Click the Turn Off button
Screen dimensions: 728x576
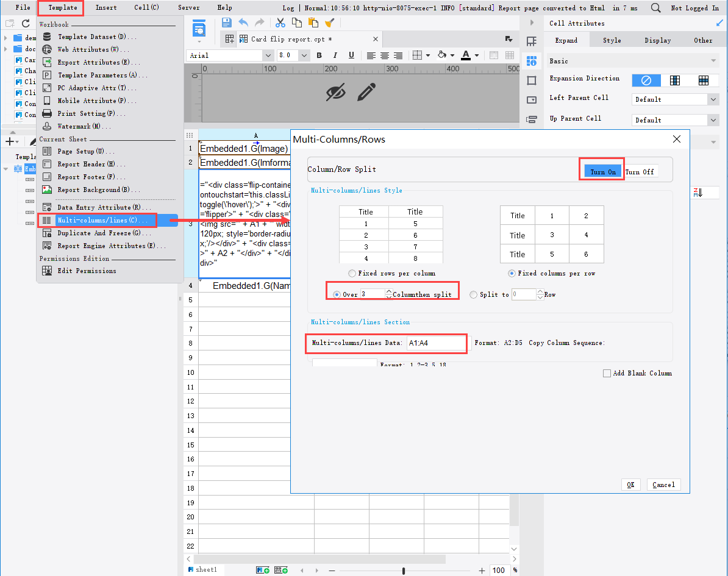[640, 172]
